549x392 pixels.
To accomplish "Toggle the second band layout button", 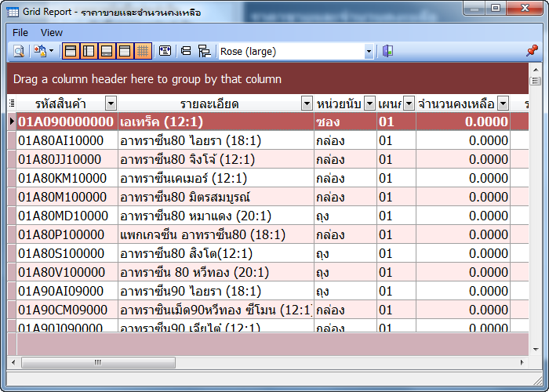I will click(89, 51).
